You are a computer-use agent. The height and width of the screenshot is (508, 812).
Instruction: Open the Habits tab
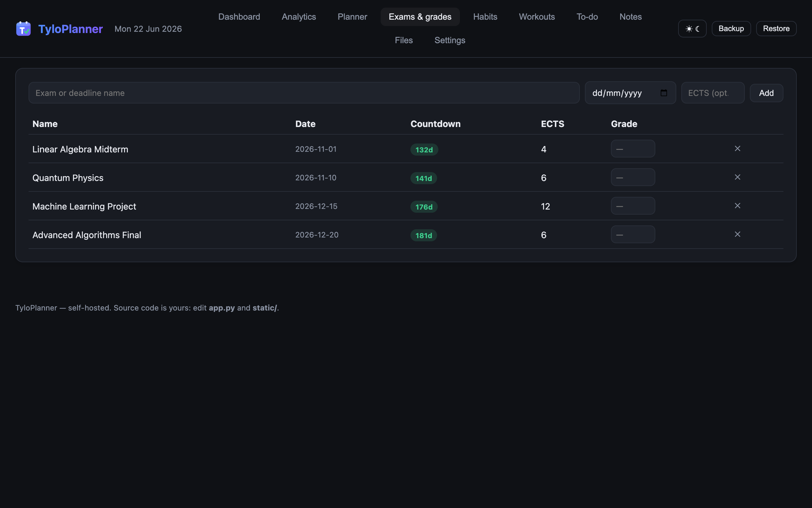coord(485,17)
